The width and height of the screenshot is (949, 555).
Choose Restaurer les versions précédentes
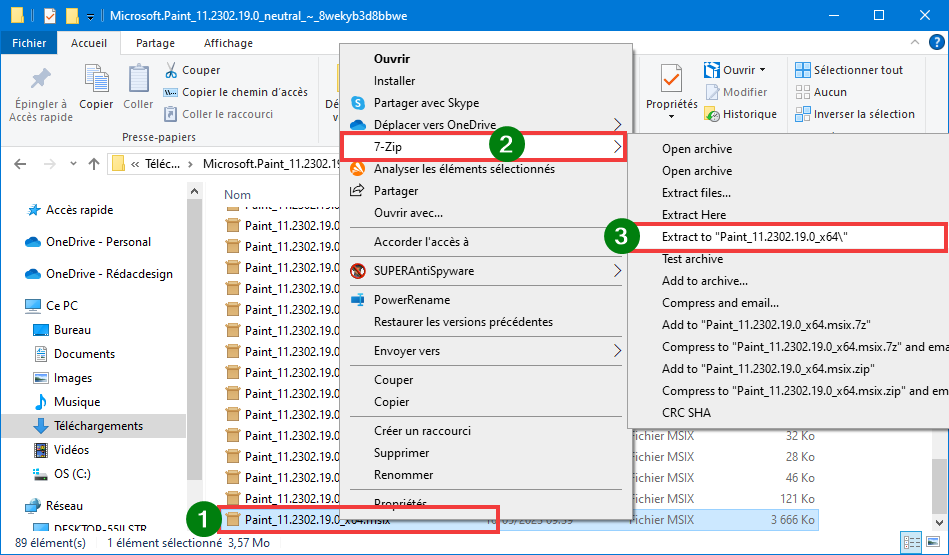tap(486, 321)
